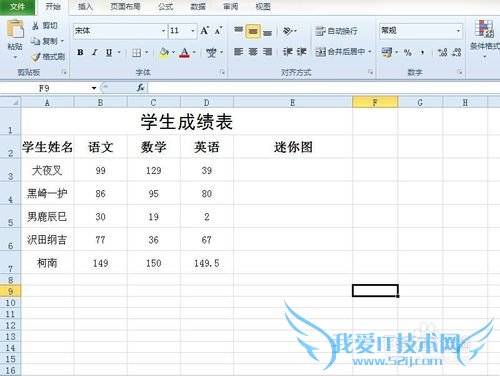The image size is (500, 376).
Task: Open the 常规 number format dropdown
Action: coord(458,31)
